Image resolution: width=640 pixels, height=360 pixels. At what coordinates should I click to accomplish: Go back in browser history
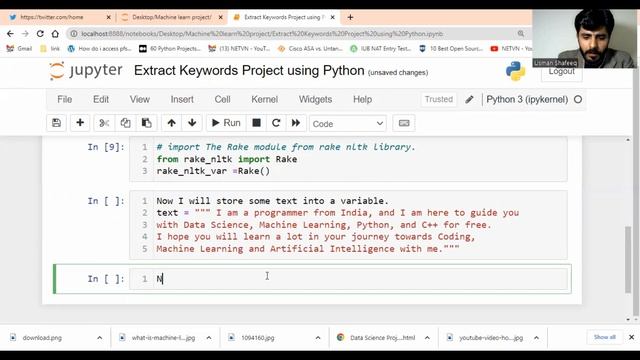(x=10, y=33)
